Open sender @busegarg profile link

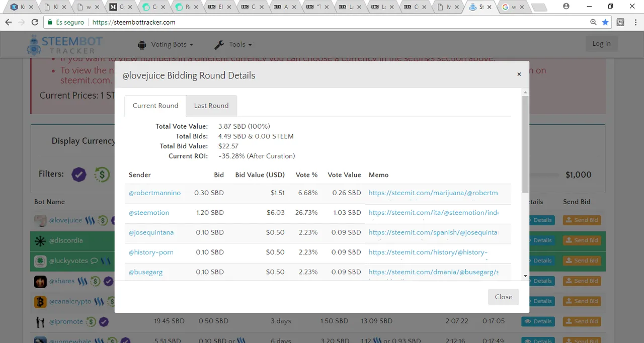click(145, 272)
